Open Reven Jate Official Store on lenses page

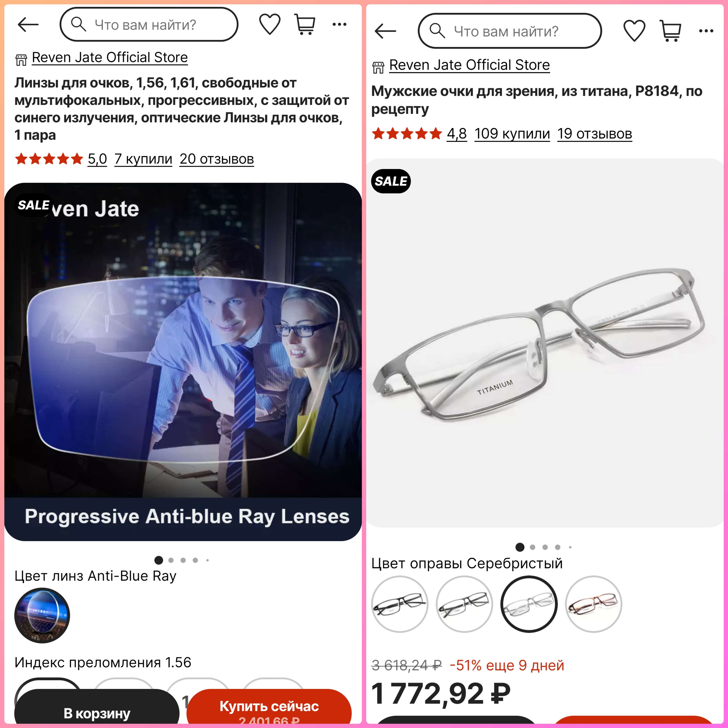[x=110, y=57]
